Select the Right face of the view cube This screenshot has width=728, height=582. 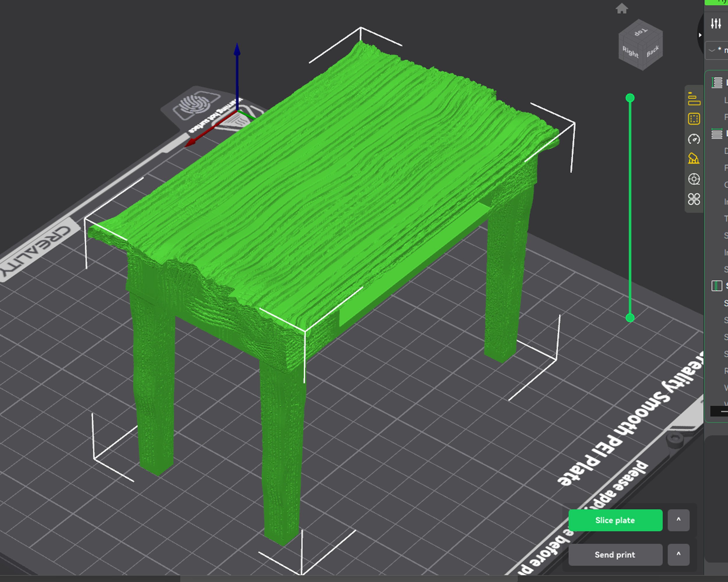pos(630,53)
